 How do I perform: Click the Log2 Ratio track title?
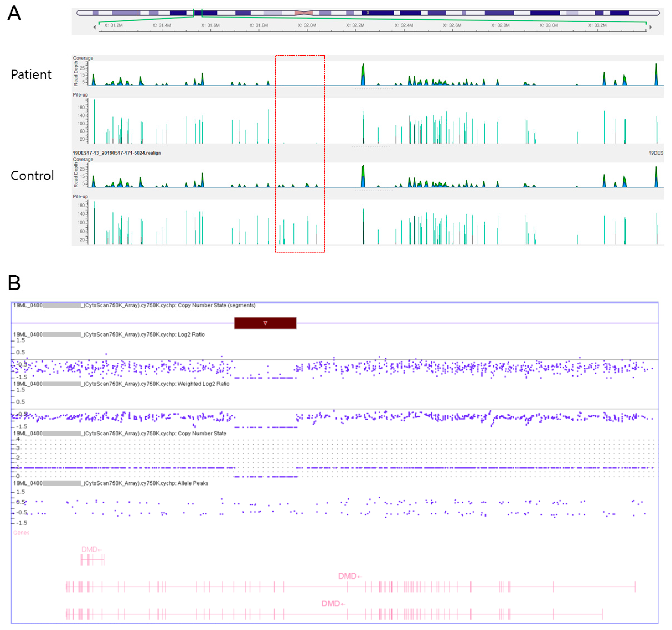tap(191, 334)
